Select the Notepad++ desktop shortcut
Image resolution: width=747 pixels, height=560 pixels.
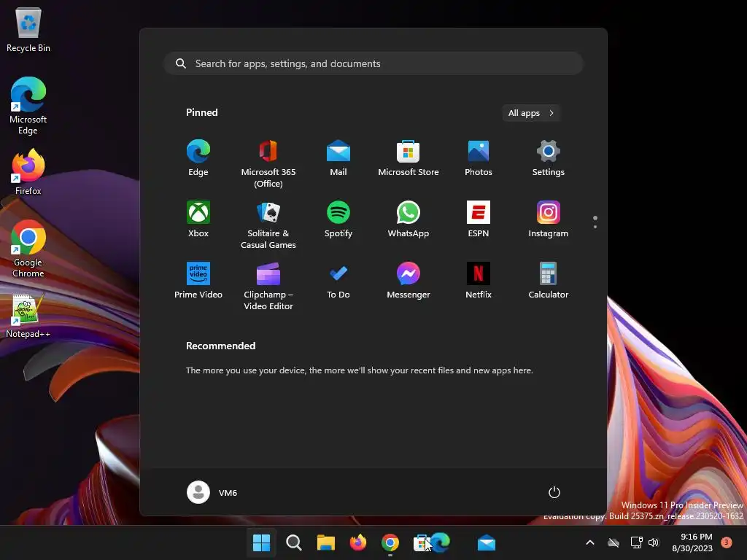28,316
